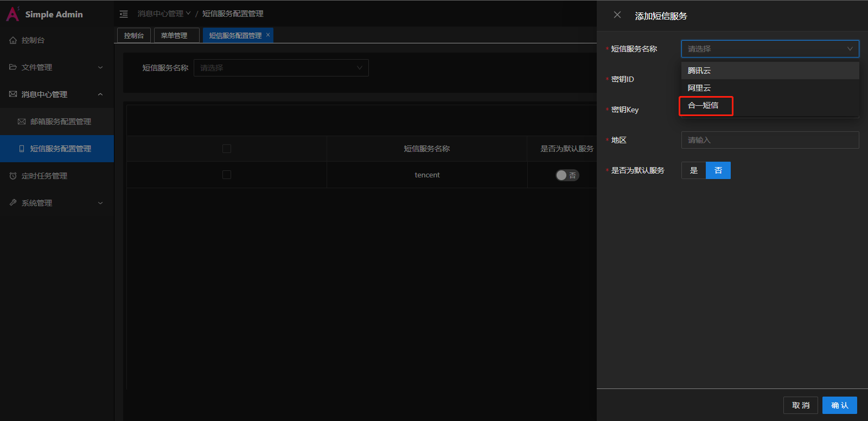Image resolution: width=868 pixels, height=421 pixels.
Task: Choose 是 for 是否为默认服务
Action: coord(694,170)
